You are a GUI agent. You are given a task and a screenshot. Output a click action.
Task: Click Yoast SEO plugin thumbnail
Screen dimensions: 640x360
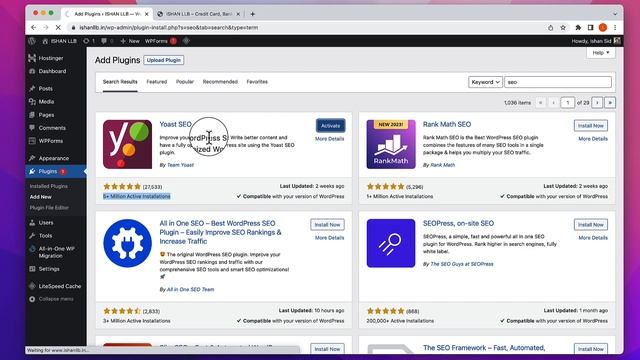click(x=127, y=144)
